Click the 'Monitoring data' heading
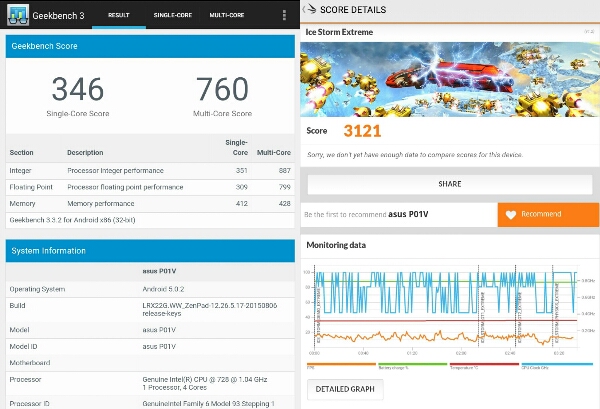 point(336,245)
